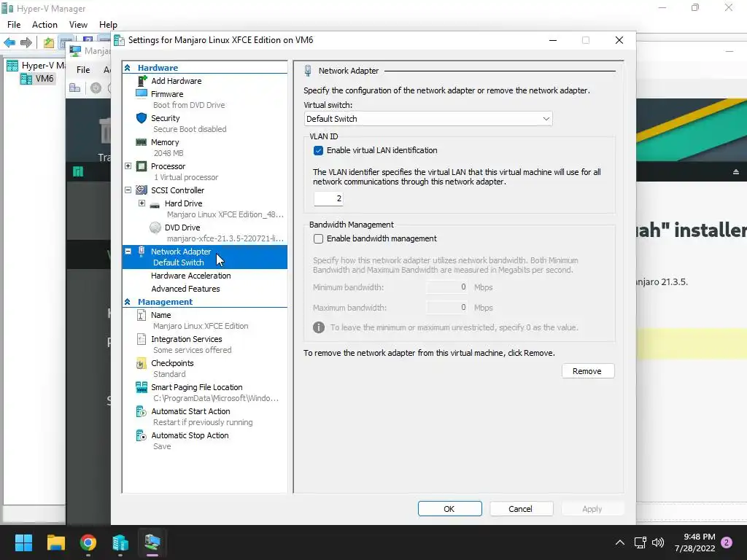Click Forward arrow in Hyper-V Manager toolbar
The image size is (747, 560).
click(x=26, y=43)
